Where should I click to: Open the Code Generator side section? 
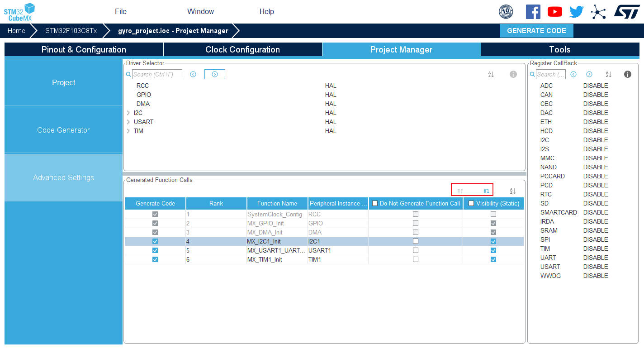(x=63, y=130)
